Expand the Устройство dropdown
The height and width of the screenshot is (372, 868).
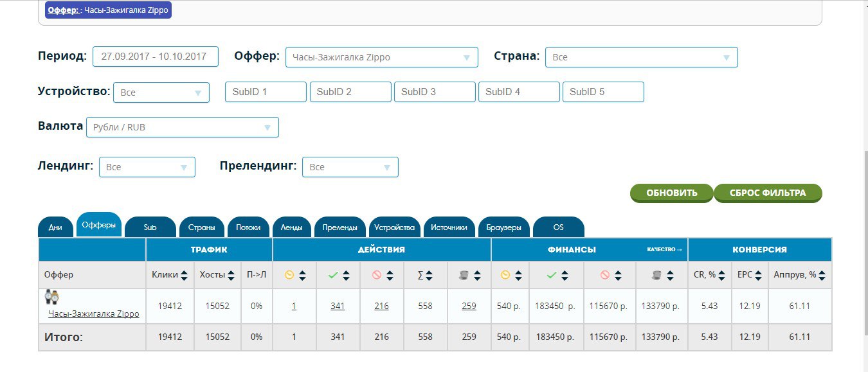161,93
